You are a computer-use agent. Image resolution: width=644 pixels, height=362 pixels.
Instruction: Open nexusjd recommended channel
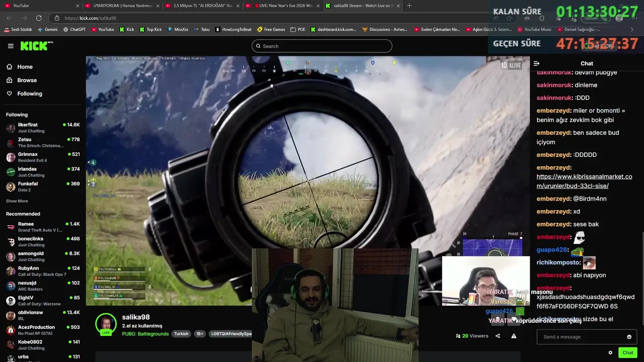[43, 286]
